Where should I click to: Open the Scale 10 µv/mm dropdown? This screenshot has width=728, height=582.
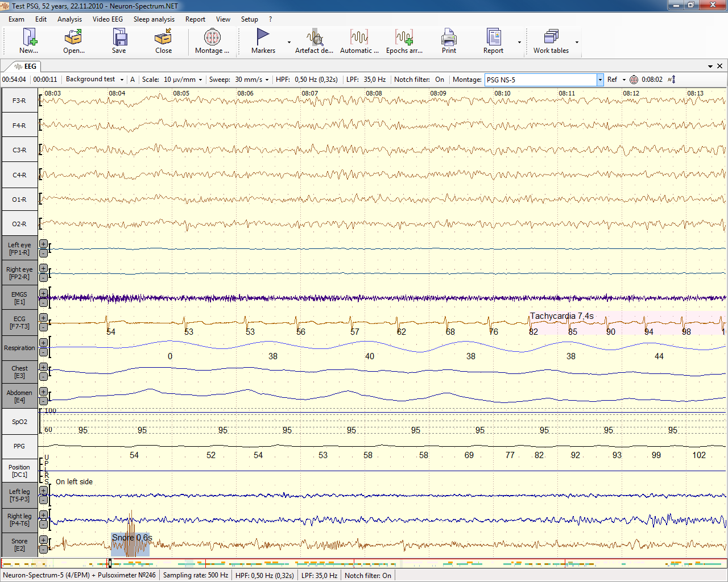pos(172,80)
